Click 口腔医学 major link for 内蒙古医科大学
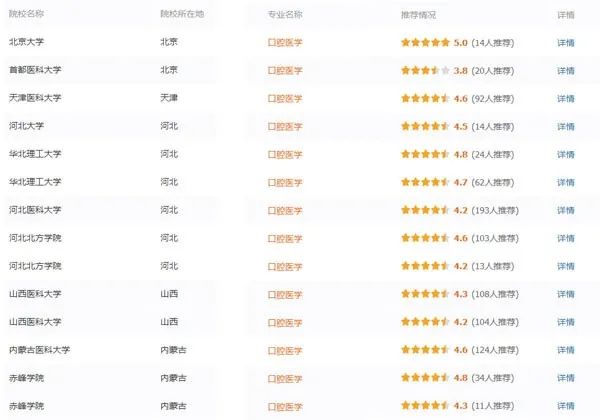The height and width of the screenshot is (420, 600). coord(285,350)
